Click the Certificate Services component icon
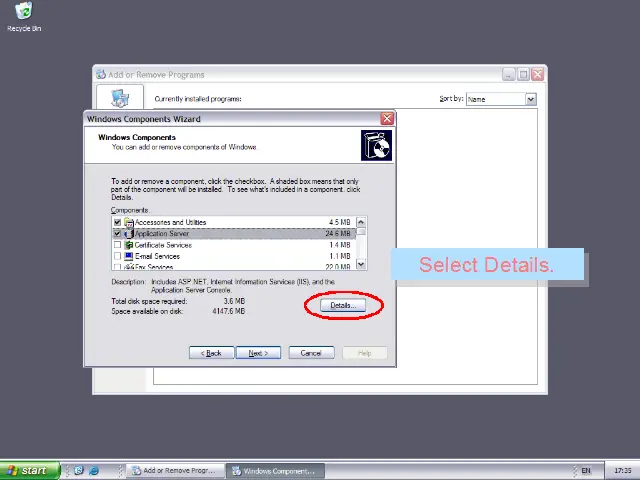640x480 pixels. (x=129, y=245)
